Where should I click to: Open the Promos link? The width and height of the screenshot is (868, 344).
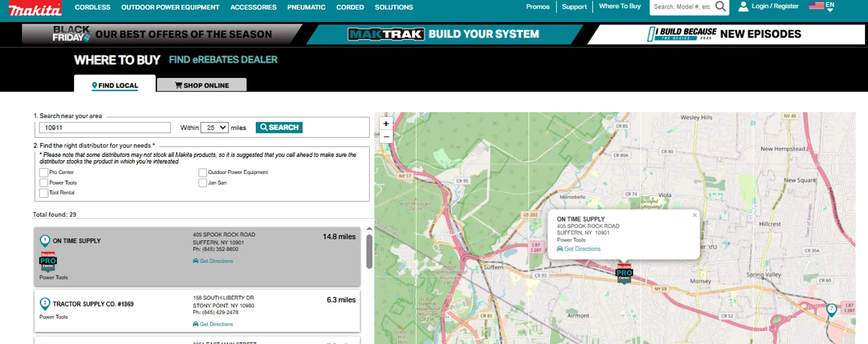coord(538,7)
